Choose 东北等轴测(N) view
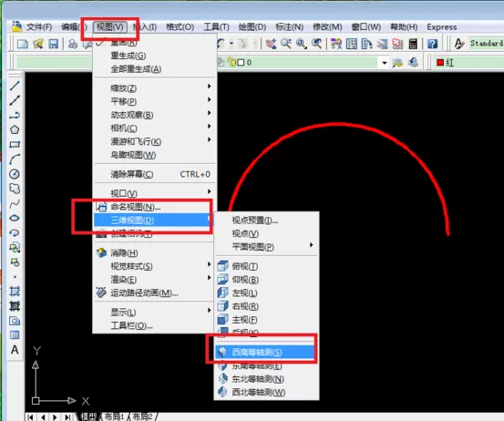The width and height of the screenshot is (504, 421). (x=267, y=379)
